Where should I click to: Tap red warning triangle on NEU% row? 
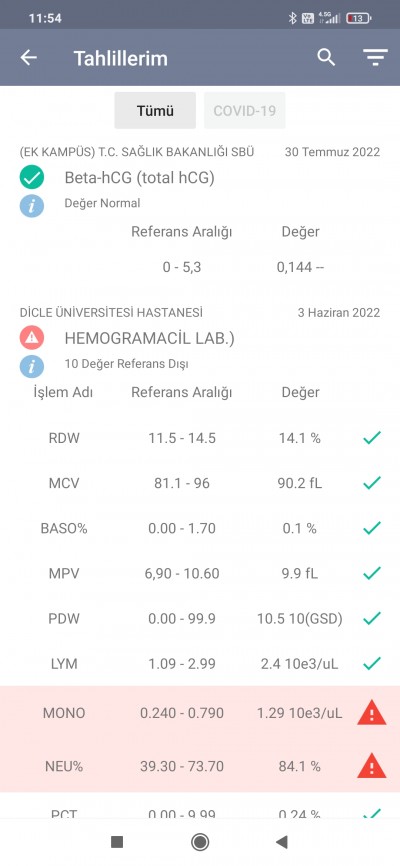372,766
